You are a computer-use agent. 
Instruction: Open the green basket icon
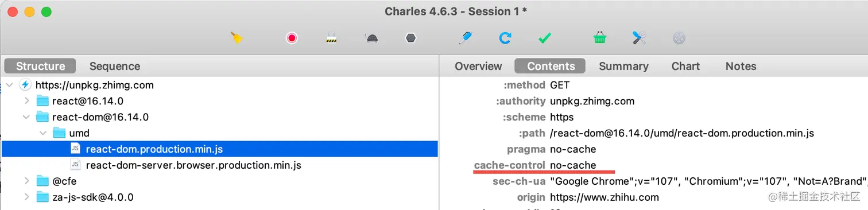(x=600, y=38)
